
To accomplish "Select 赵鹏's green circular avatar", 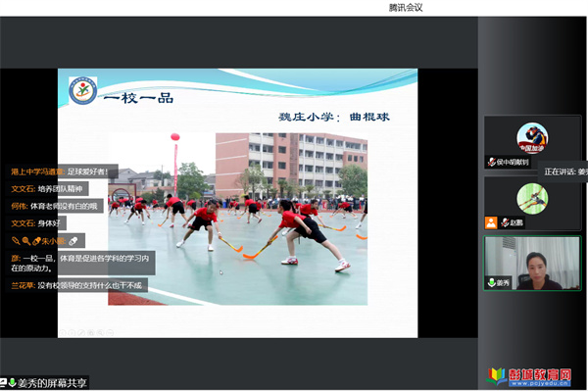I will coord(532,199).
